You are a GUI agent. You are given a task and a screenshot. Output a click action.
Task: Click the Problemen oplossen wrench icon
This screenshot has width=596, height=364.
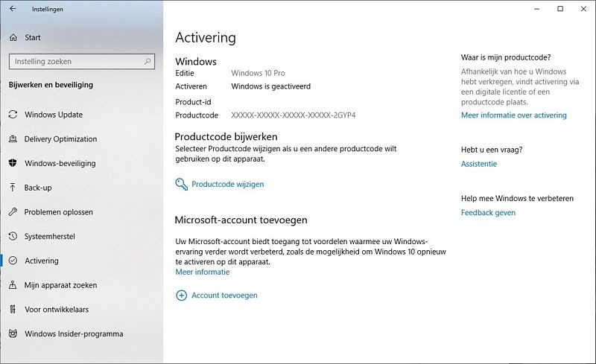pos(13,212)
